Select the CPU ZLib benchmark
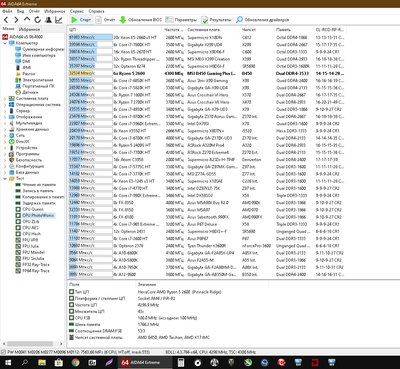The height and width of the screenshot is (369, 400). click(28, 221)
